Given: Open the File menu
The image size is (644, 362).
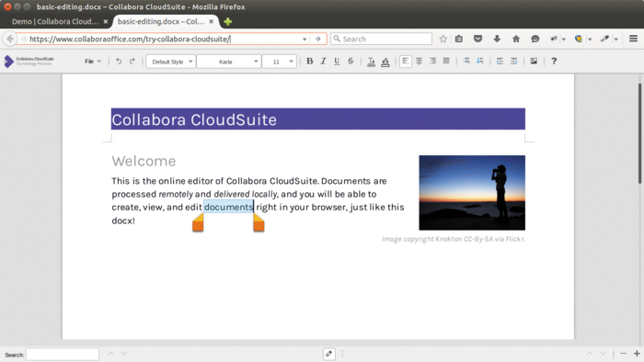Looking at the screenshot, I should [93, 61].
